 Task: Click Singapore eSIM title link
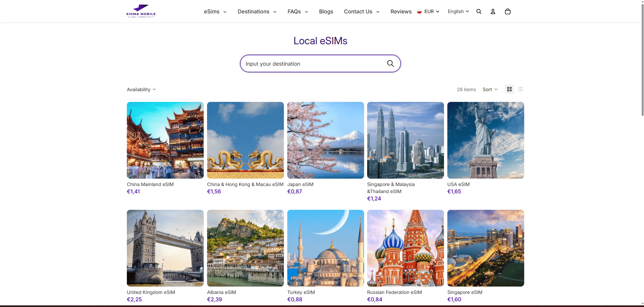[465, 292]
